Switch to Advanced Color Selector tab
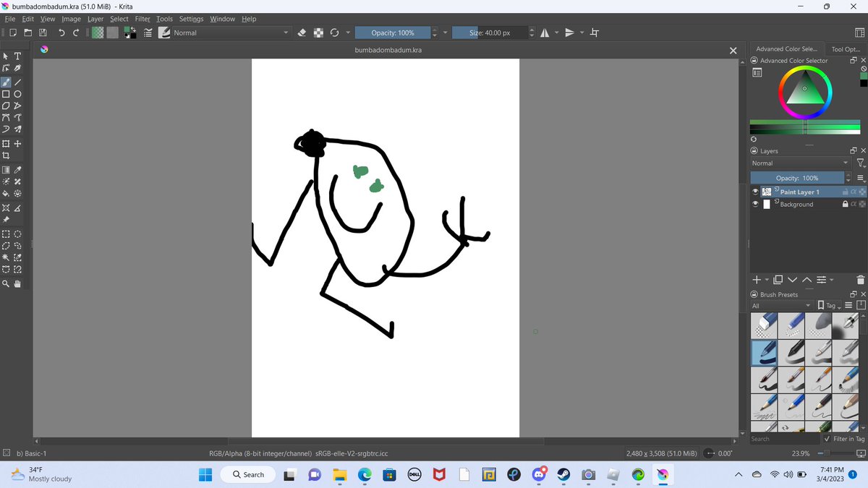The width and height of the screenshot is (868, 488). coord(786,49)
